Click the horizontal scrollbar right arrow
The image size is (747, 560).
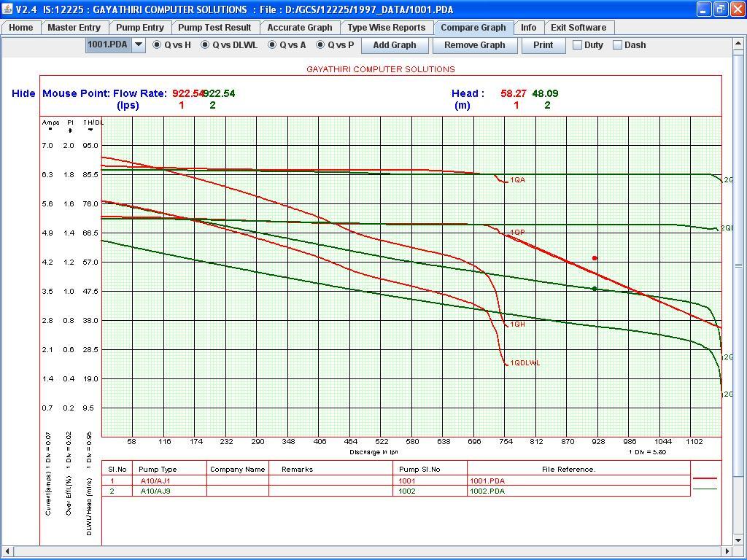point(727,551)
